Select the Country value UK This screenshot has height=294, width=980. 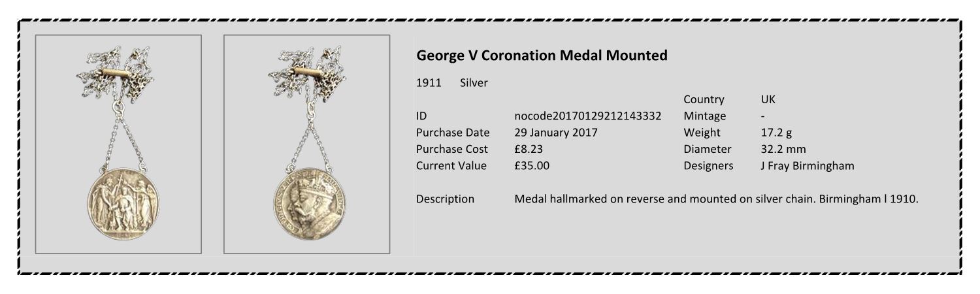pos(768,100)
